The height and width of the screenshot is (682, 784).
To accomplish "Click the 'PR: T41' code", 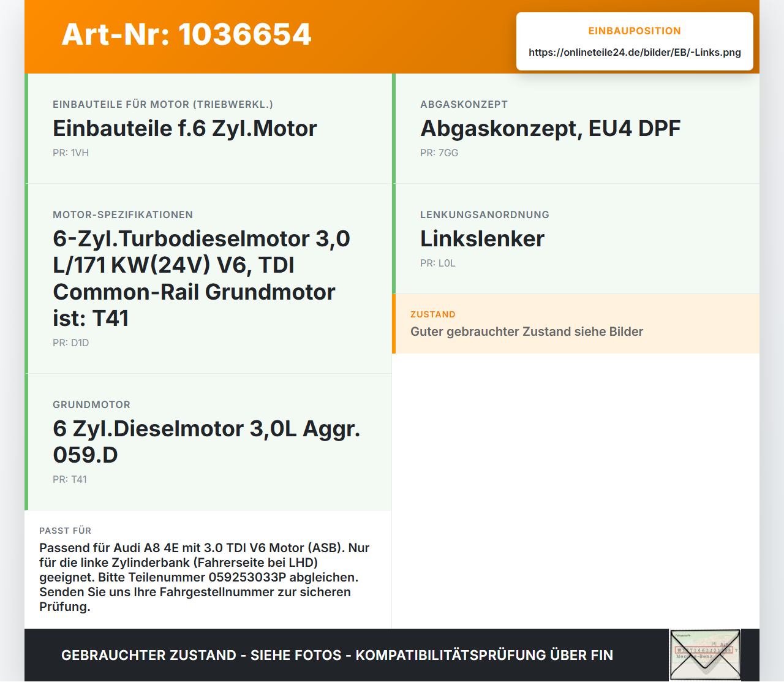I will click(x=70, y=480).
